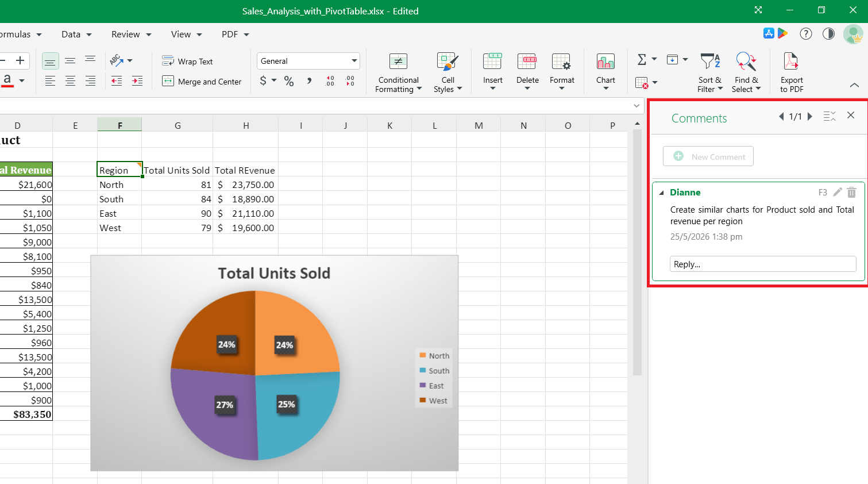
Task: Decrease the cell indent
Action: (117, 81)
